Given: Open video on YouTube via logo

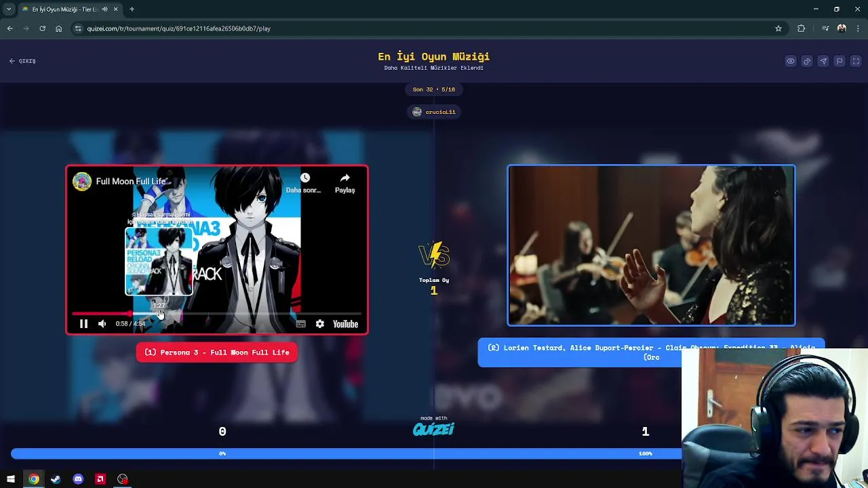Looking at the screenshot, I should tap(345, 324).
